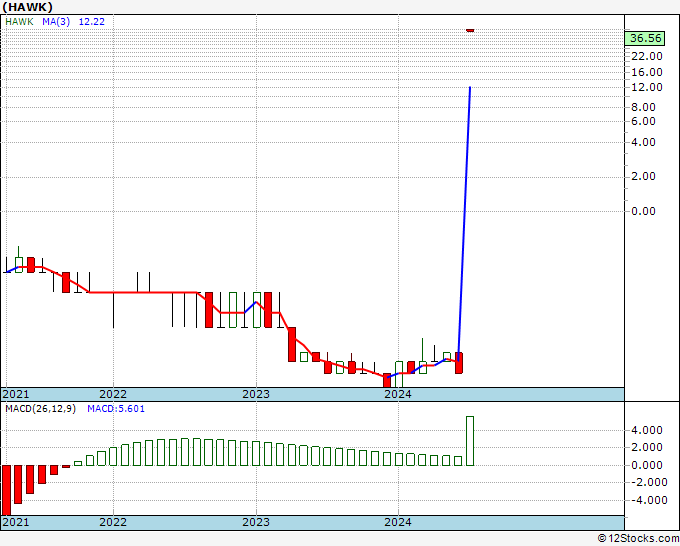Click 2023 on the MACD panel axis
Screen dimensions: 680x546
click(256, 522)
